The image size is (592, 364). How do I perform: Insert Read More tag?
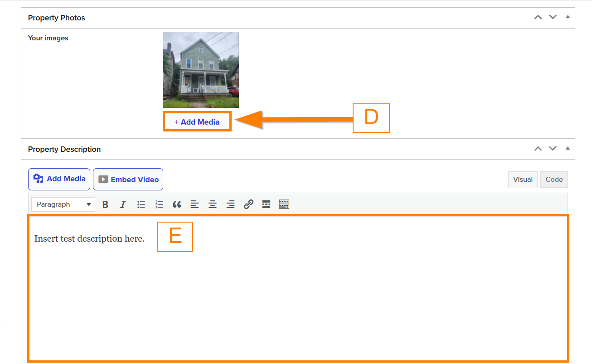[266, 204]
